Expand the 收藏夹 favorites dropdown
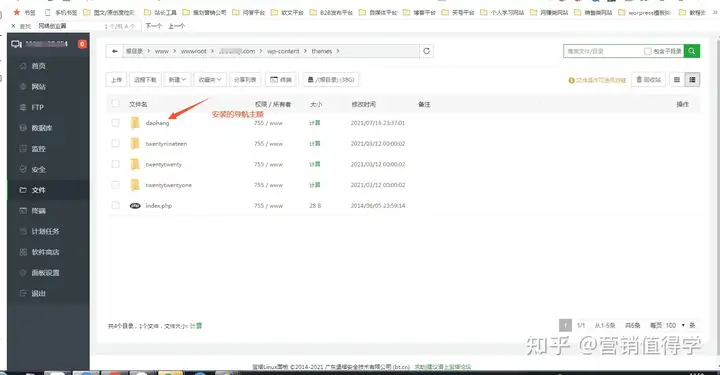This screenshot has width=720, height=375. (210, 80)
